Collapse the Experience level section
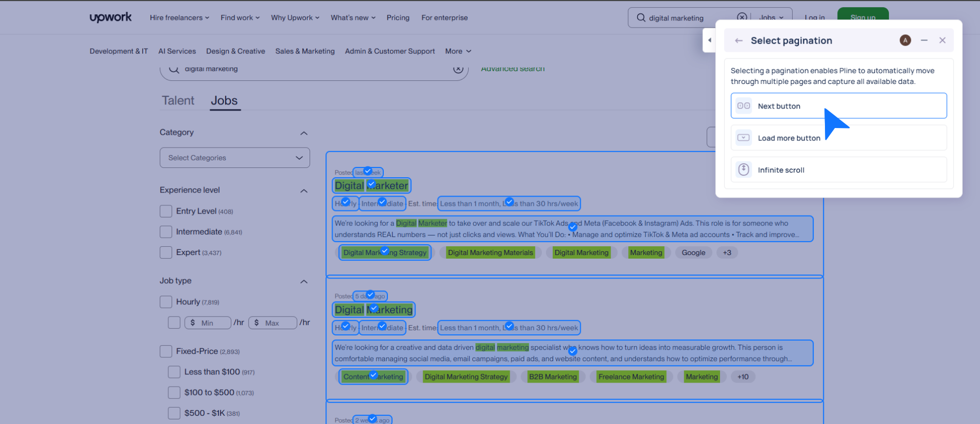Viewport: 980px width, 424px height. (x=303, y=190)
